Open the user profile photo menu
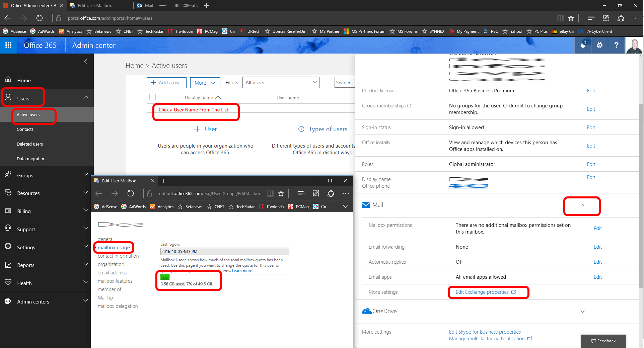The height and width of the screenshot is (348, 644). point(634,46)
